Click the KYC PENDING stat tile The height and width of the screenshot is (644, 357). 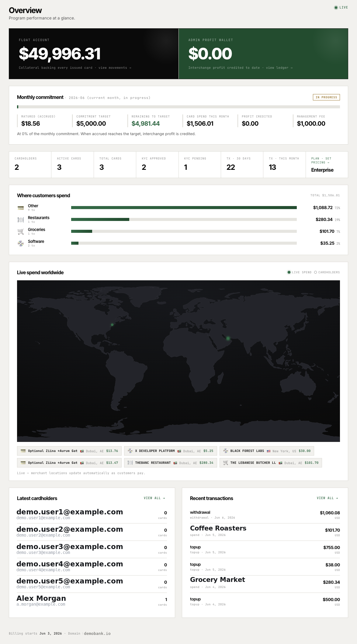200,165
